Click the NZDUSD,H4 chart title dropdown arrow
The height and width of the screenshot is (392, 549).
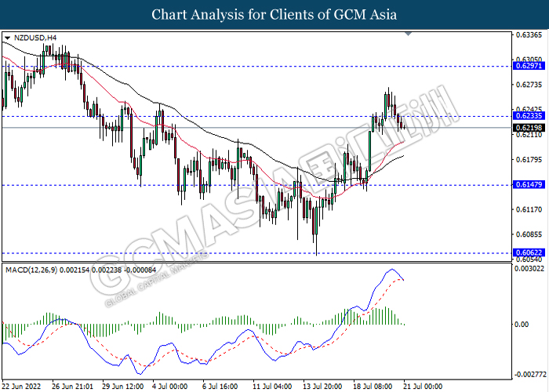click(x=7, y=38)
